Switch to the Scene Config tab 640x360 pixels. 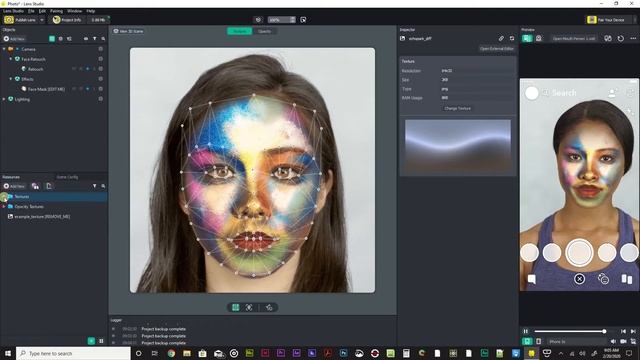tap(67, 177)
